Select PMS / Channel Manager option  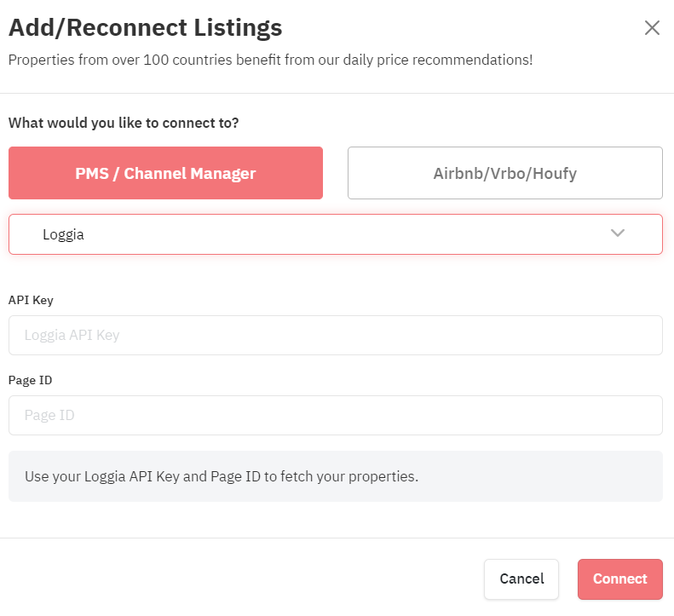click(x=165, y=173)
